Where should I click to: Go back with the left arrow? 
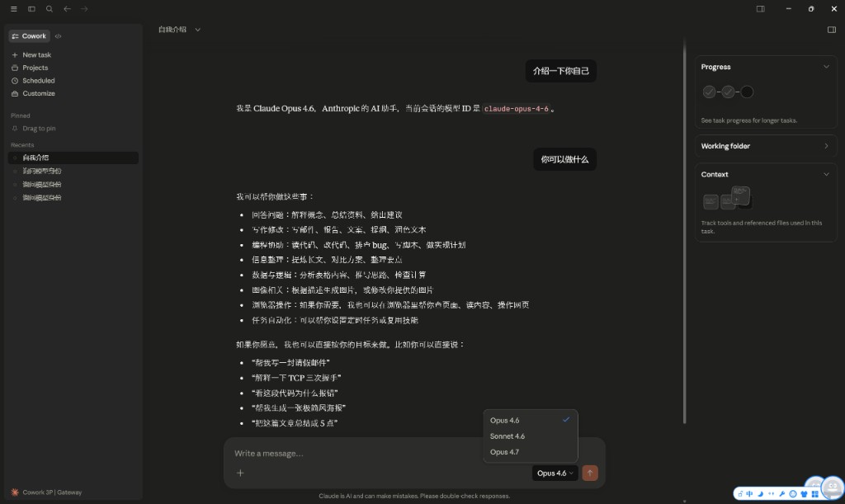click(x=67, y=8)
